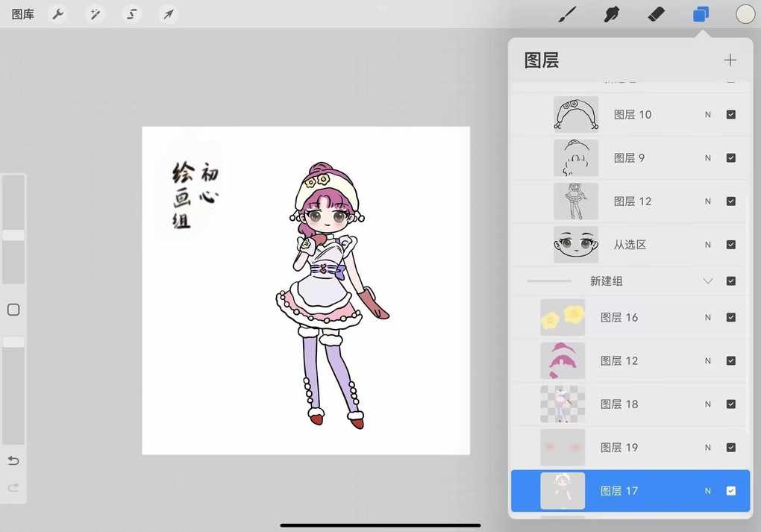Tap the 图层 17 layer name
This screenshot has width=761, height=532.
point(618,491)
